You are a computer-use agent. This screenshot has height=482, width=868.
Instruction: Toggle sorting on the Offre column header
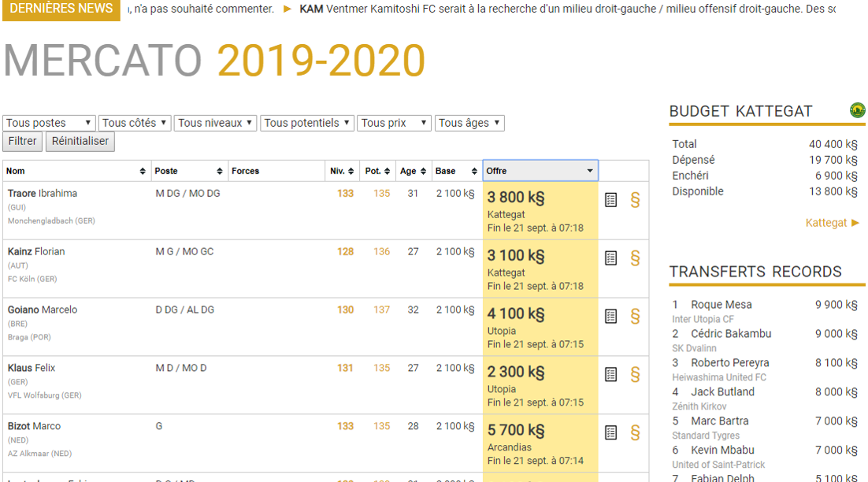tap(540, 171)
